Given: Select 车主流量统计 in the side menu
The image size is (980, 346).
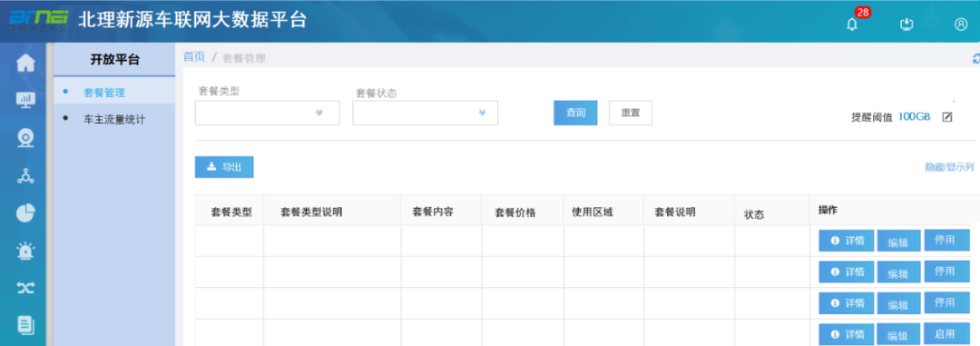Looking at the screenshot, I should pyautogui.click(x=114, y=119).
